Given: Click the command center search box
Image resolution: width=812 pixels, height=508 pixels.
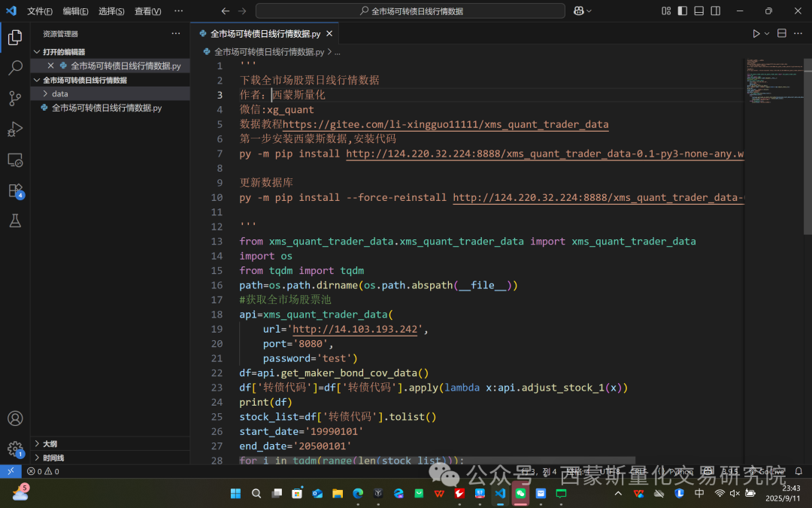Looking at the screenshot, I should coord(411,11).
